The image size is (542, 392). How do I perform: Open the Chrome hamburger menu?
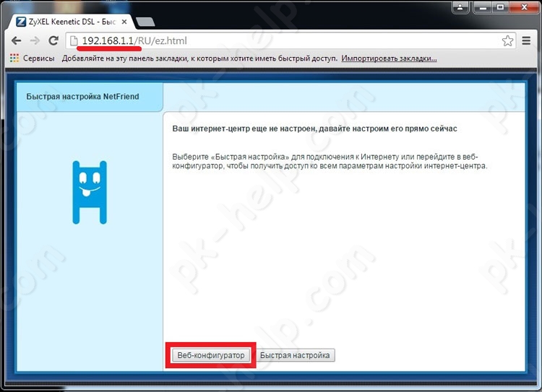[x=526, y=40]
